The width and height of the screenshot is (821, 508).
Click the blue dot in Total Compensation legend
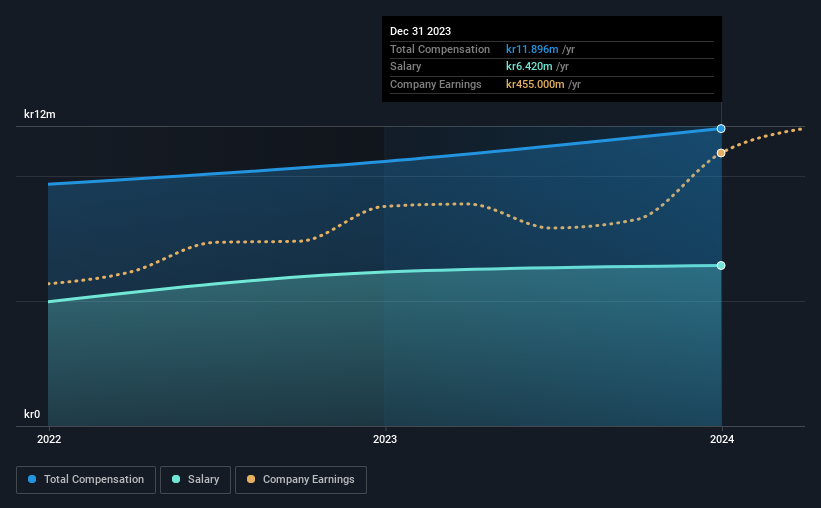tap(32, 479)
